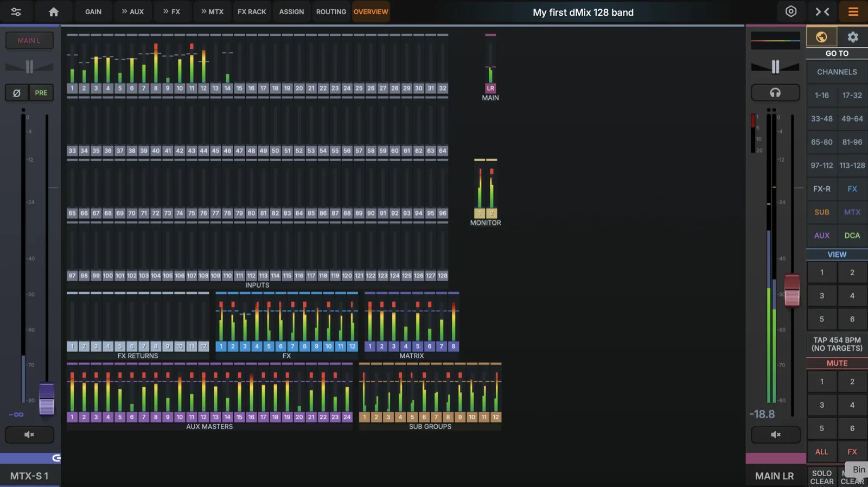This screenshot has width=868, height=487.
Task: Select the LR main channel in overview
Action: (x=490, y=88)
